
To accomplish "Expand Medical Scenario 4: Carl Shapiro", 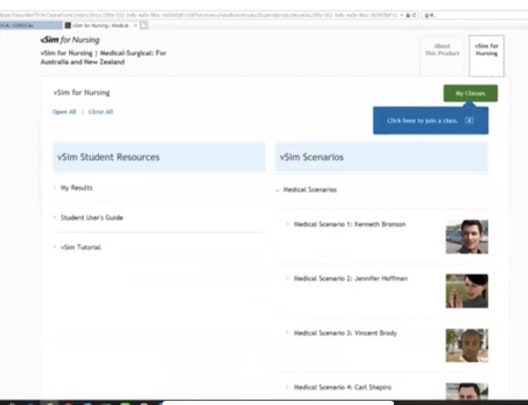I will pos(342,387).
